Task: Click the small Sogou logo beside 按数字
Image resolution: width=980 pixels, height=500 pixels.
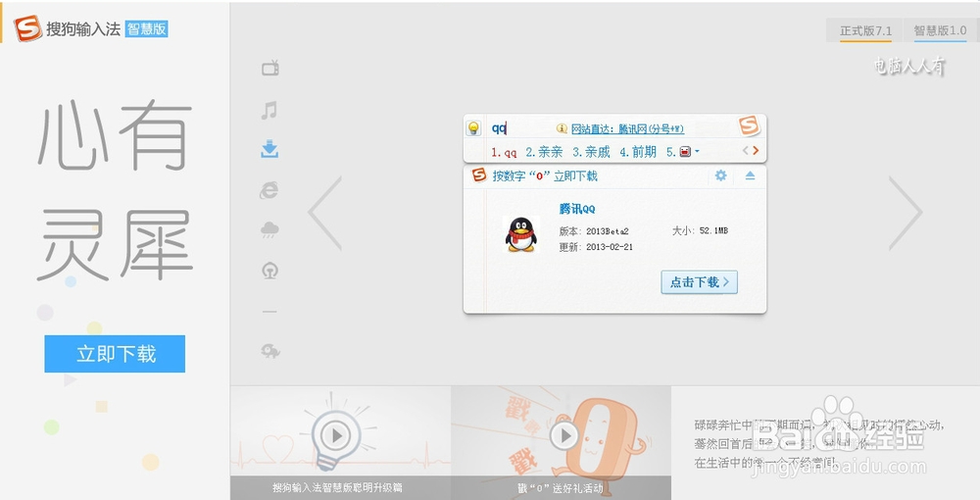Action: point(479,175)
